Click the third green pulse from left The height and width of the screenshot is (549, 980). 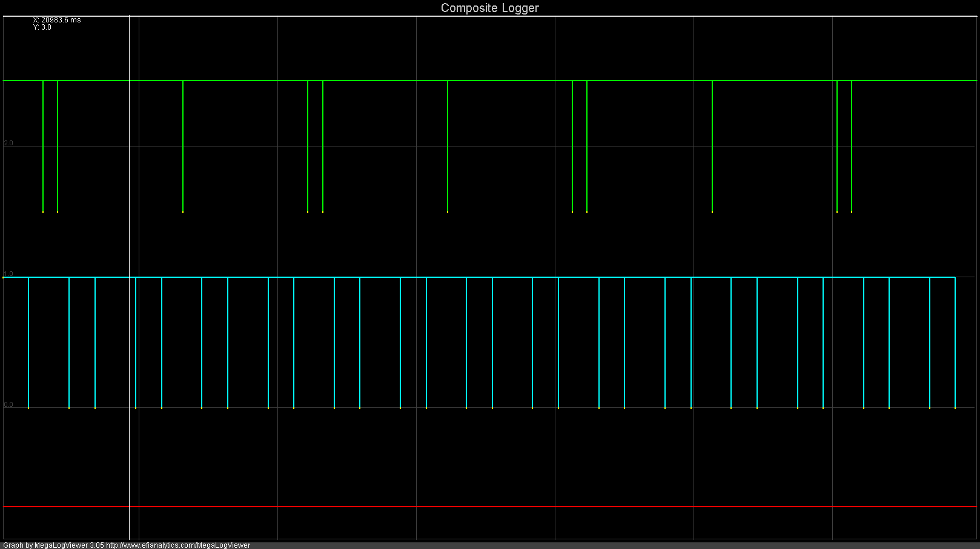(x=183, y=145)
